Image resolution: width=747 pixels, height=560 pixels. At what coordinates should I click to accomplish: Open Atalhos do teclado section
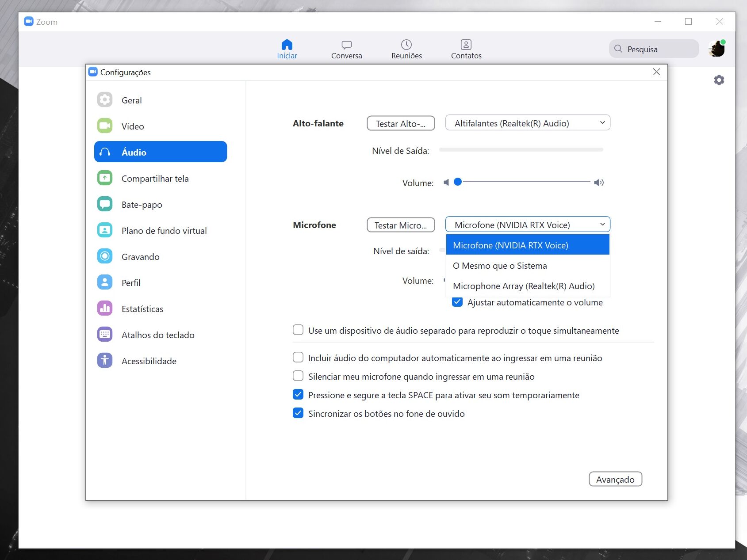161,335
